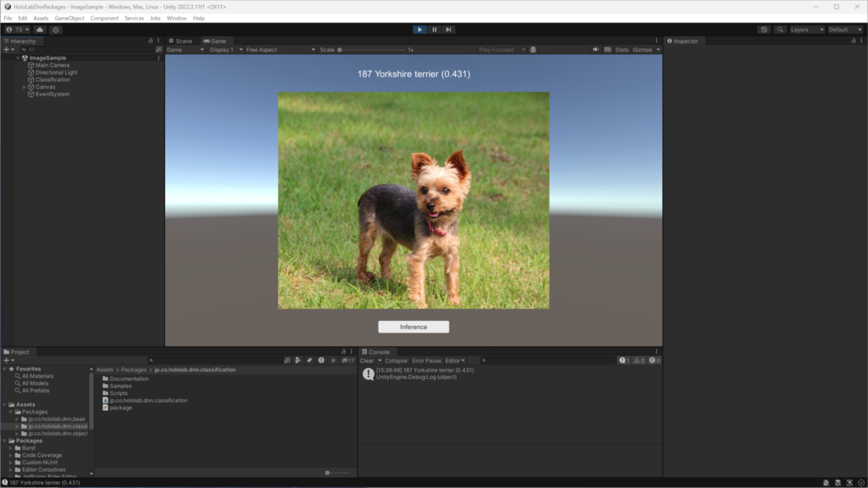Expand the Canvas object
Image resolution: width=868 pixels, height=488 pixels.
coord(24,87)
